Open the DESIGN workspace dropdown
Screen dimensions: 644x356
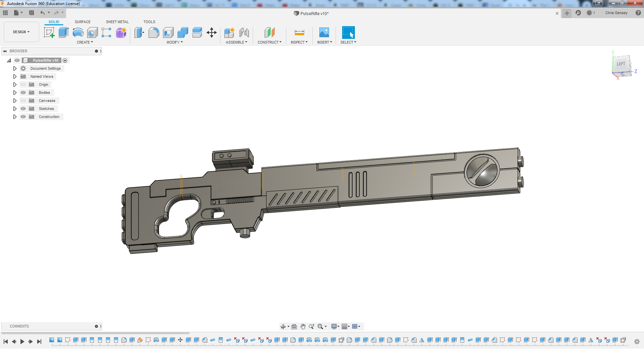pyautogui.click(x=21, y=32)
